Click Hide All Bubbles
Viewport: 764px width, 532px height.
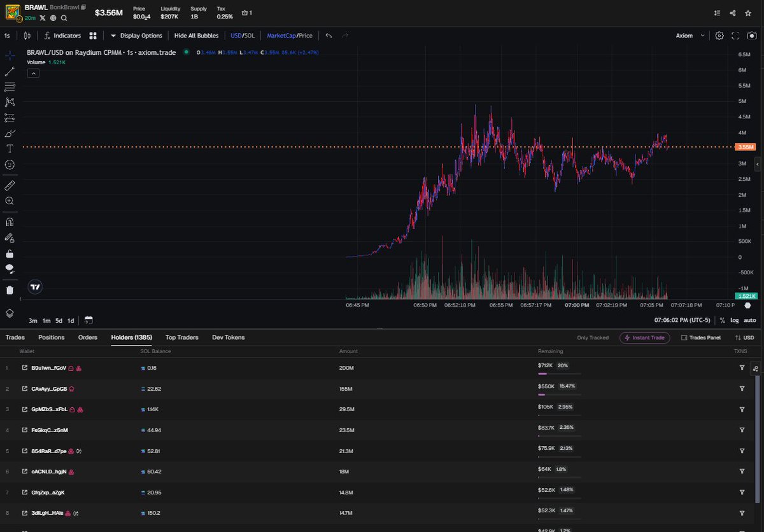pos(196,36)
